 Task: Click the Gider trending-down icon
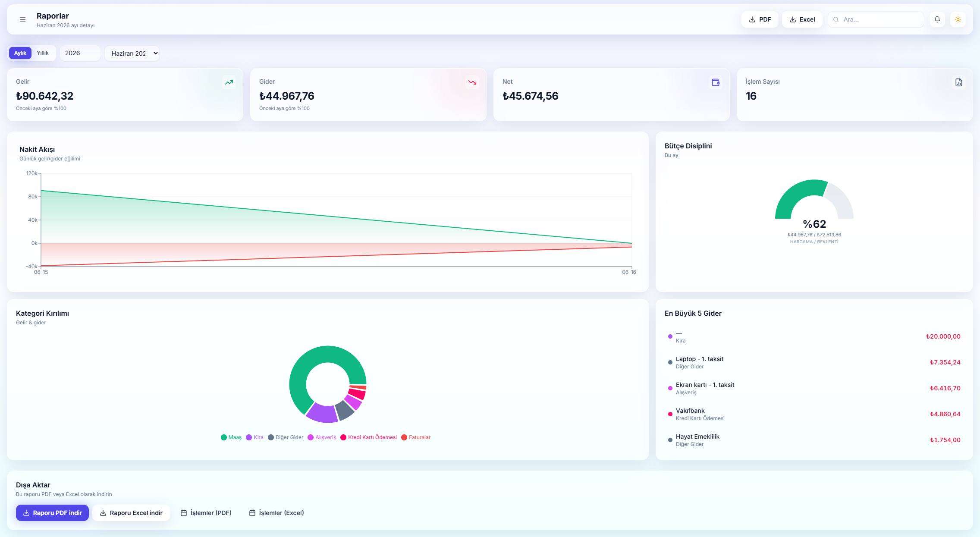(x=472, y=82)
